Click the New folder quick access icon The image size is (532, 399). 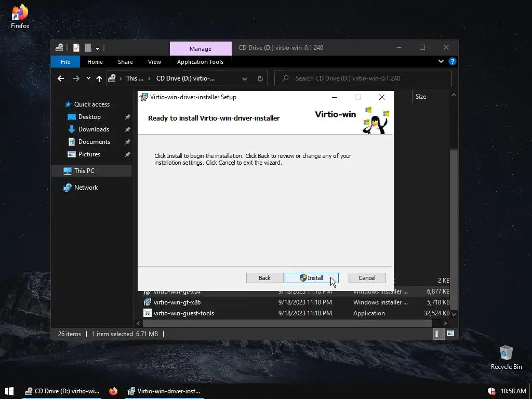[88, 48]
